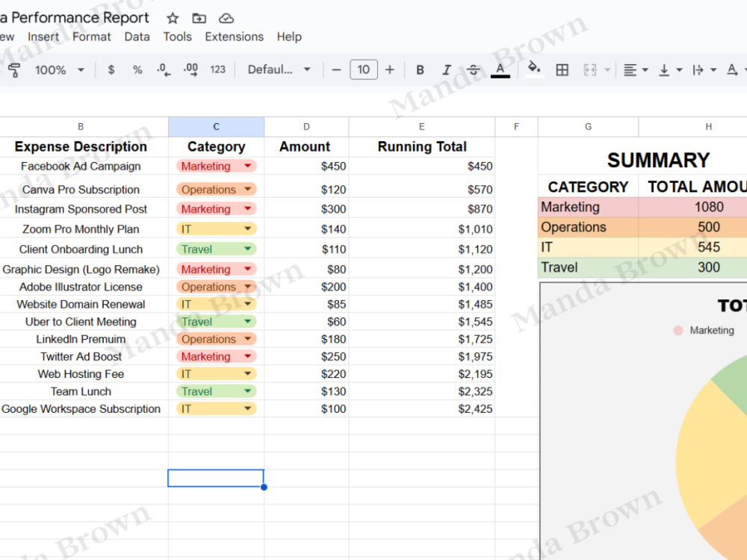Increase font size with plus button
Image resolution: width=747 pixels, height=560 pixels.
390,70
